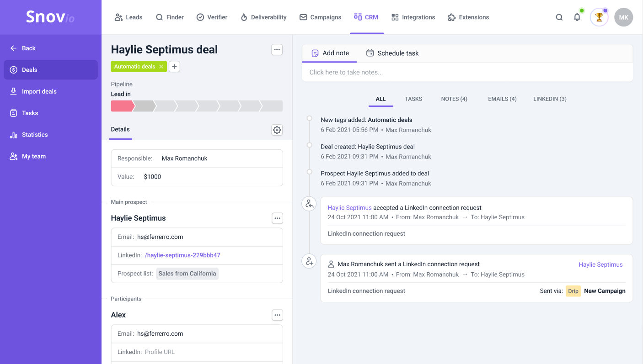Show the ALL activity filter
Screen dimensions: 643x364
[380, 99]
